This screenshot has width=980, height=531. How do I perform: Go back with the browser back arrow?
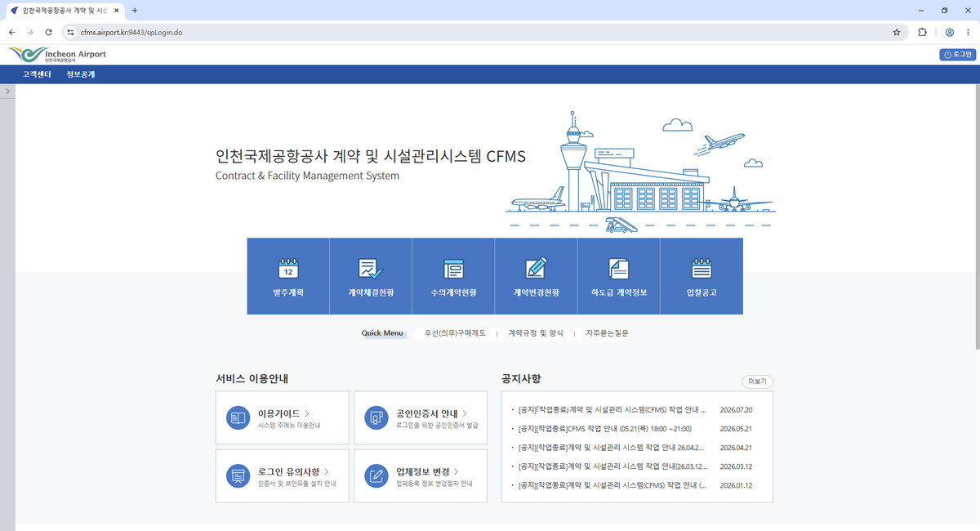[11, 32]
